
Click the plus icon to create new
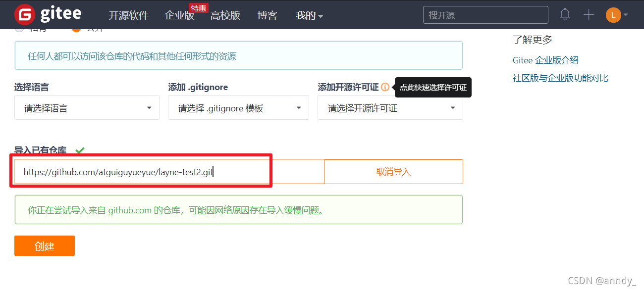click(589, 14)
